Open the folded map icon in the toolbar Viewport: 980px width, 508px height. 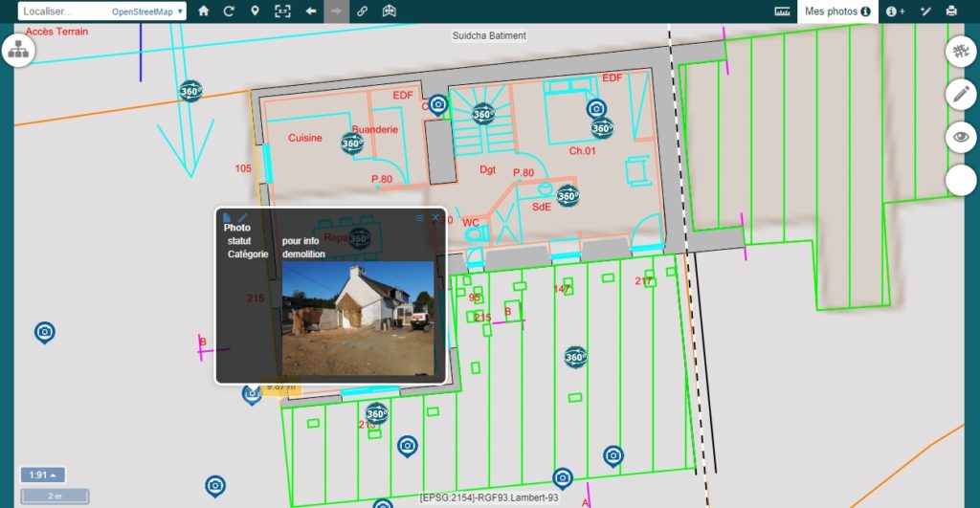(x=390, y=11)
